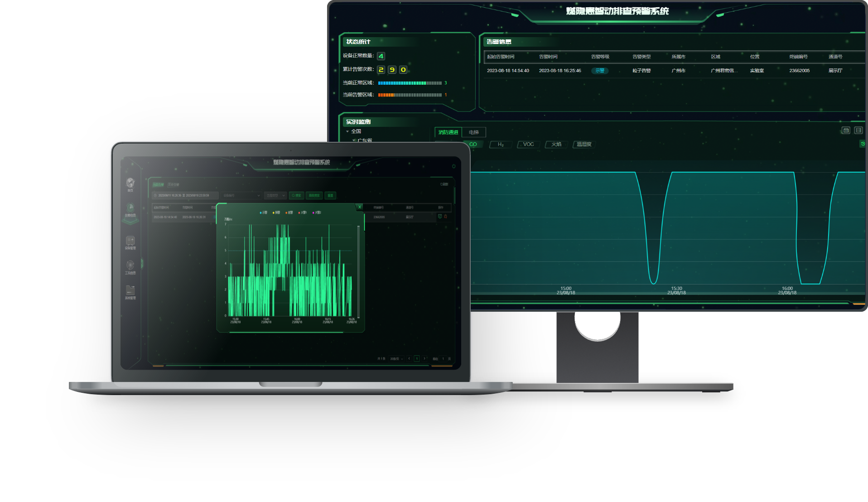Open the 设备编号 dropdown filter
The image size is (868, 502).
[x=241, y=196]
